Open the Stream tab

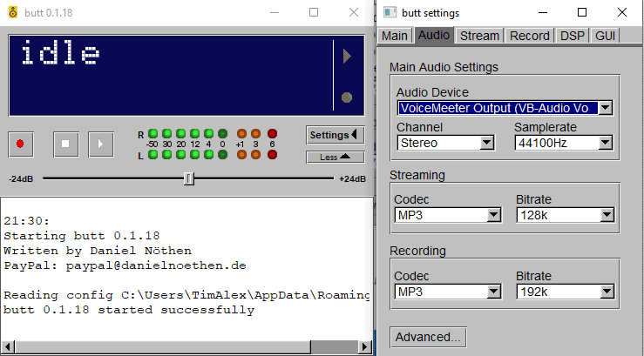click(479, 36)
